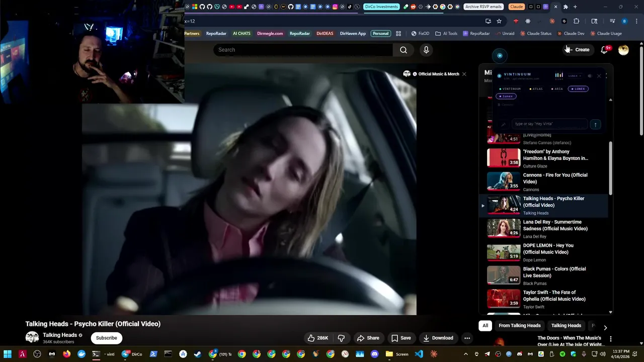Open the DirIDEAS bookmark folder

pyautogui.click(x=325, y=34)
